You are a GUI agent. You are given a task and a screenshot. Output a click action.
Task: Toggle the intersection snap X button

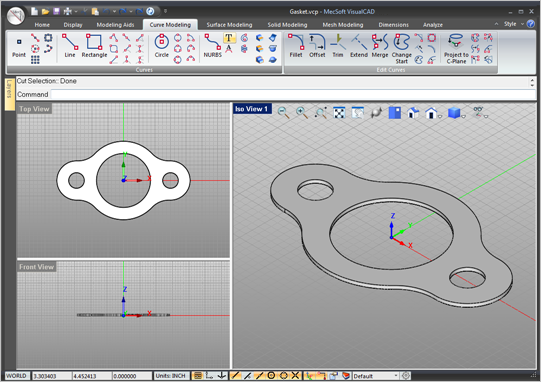click(x=295, y=375)
